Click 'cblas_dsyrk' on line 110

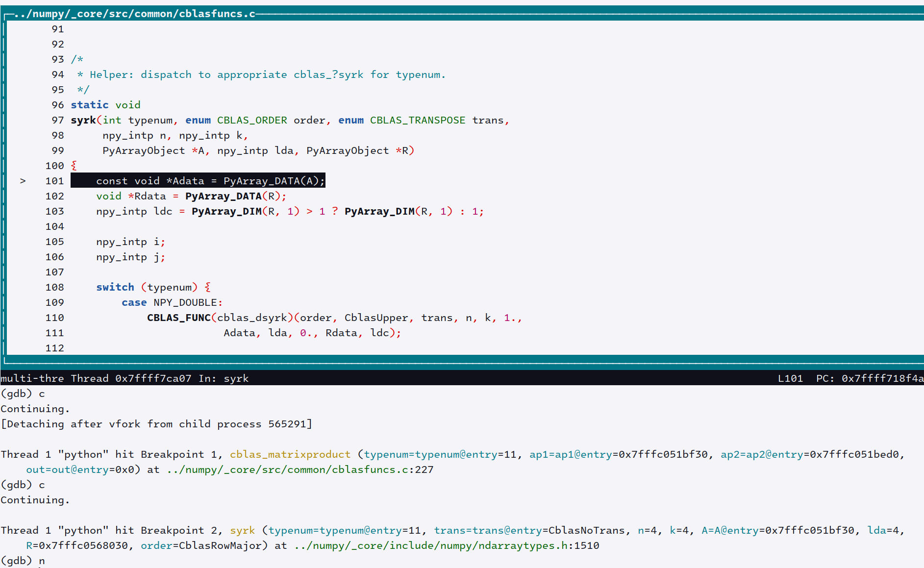tap(252, 318)
